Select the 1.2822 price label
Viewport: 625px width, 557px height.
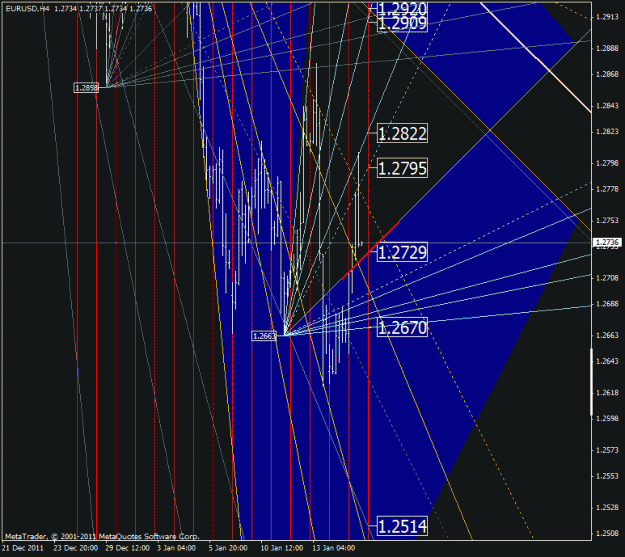pos(402,133)
